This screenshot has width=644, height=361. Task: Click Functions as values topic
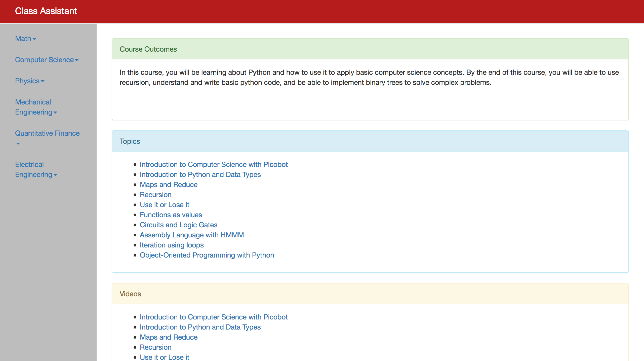pos(171,215)
